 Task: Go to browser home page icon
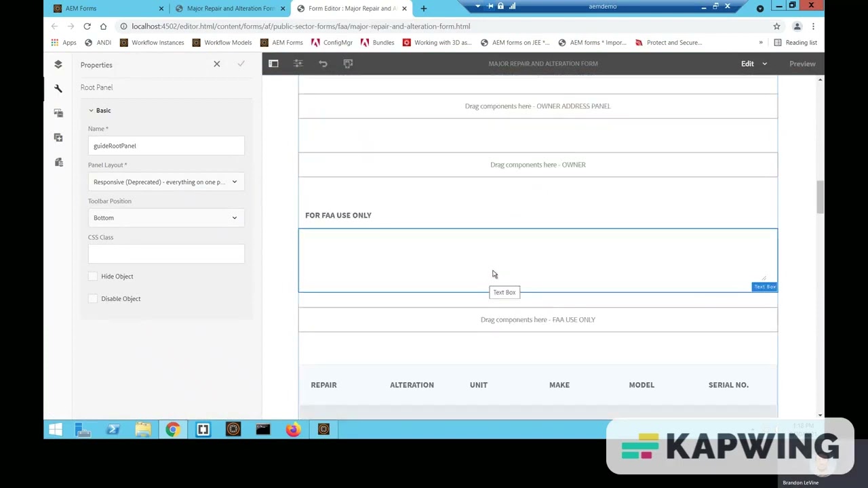tap(103, 26)
